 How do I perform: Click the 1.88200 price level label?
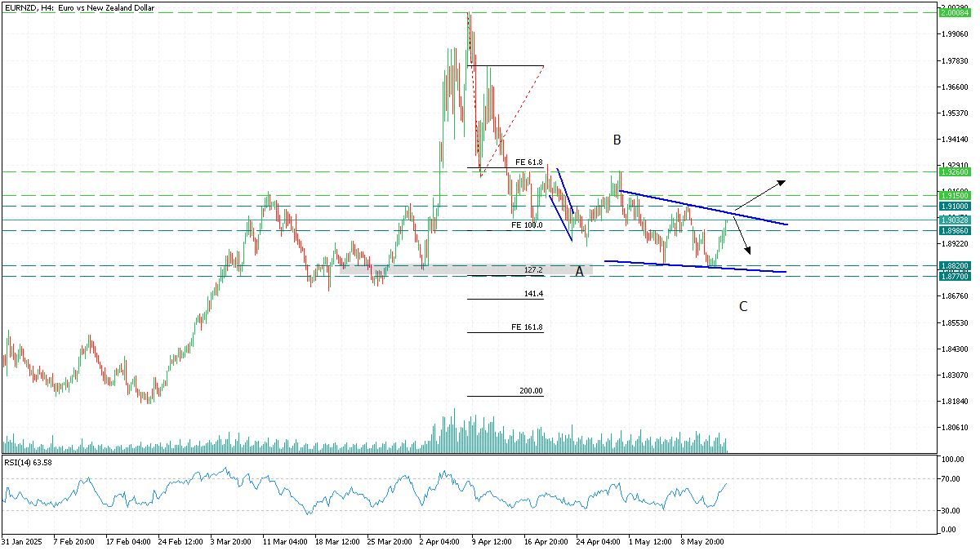click(954, 266)
